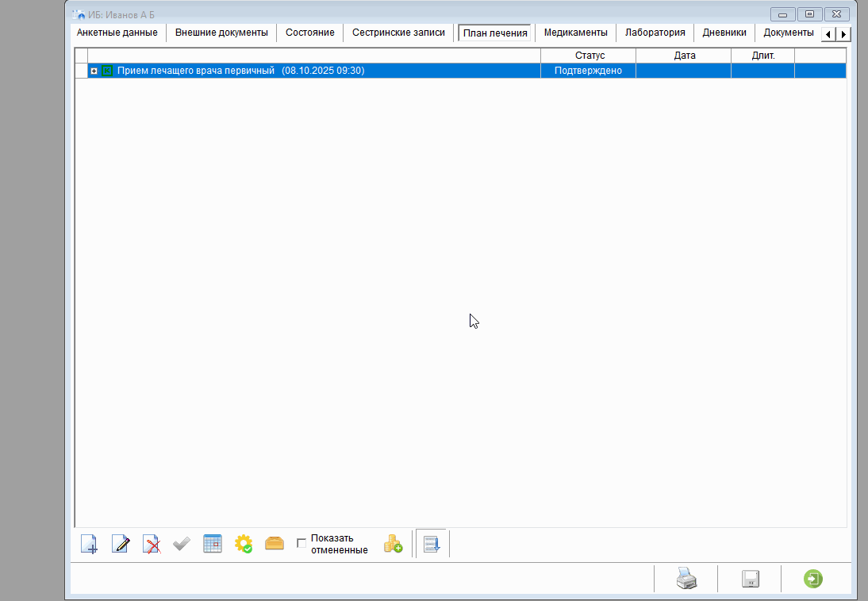
Task: Click the add new record icon
Action: click(90, 545)
